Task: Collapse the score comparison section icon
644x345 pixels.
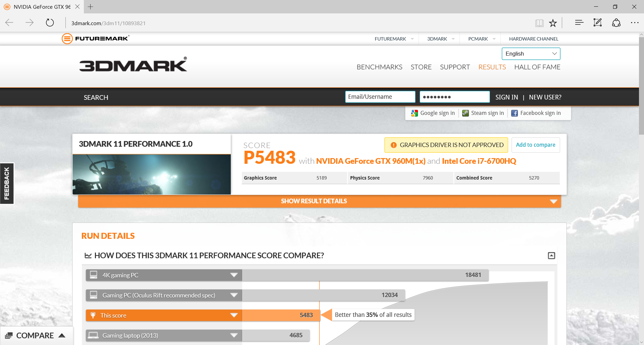Action: coord(551,256)
